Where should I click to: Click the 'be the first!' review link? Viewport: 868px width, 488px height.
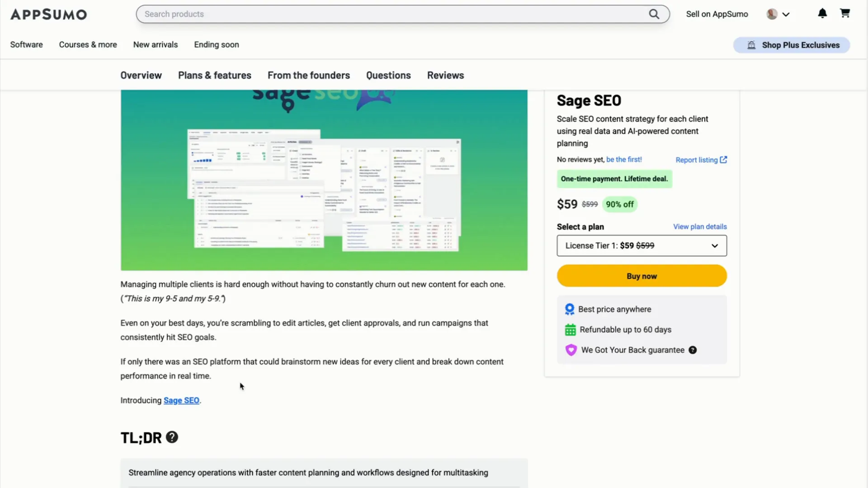pos(624,160)
